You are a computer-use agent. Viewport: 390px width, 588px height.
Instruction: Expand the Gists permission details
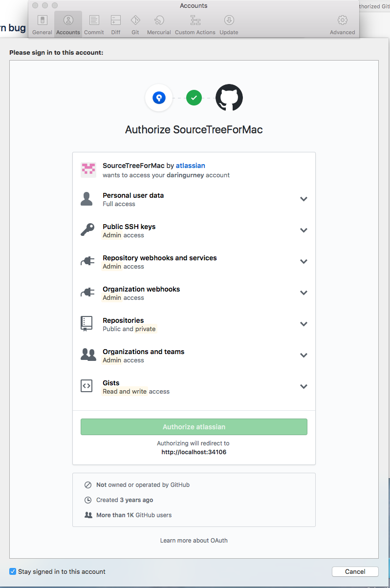303,387
